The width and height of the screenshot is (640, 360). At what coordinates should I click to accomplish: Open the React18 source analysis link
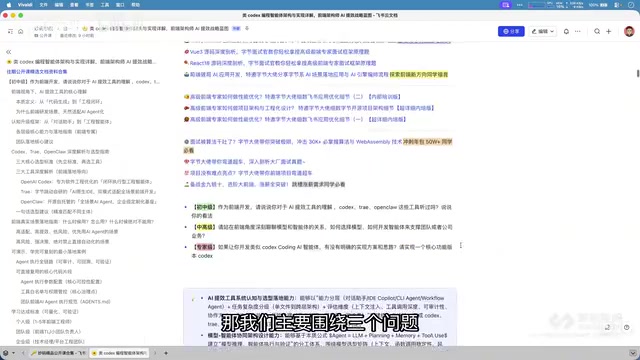point(283,63)
